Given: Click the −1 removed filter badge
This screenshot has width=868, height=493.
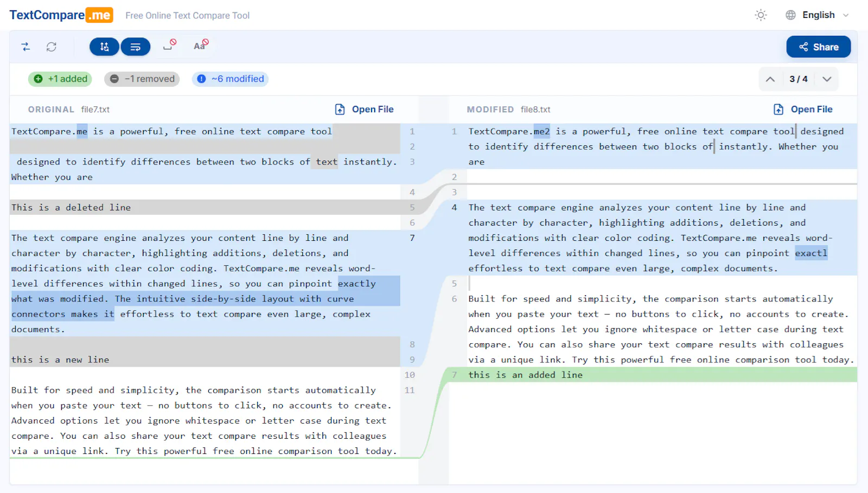Looking at the screenshot, I should 142,79.
